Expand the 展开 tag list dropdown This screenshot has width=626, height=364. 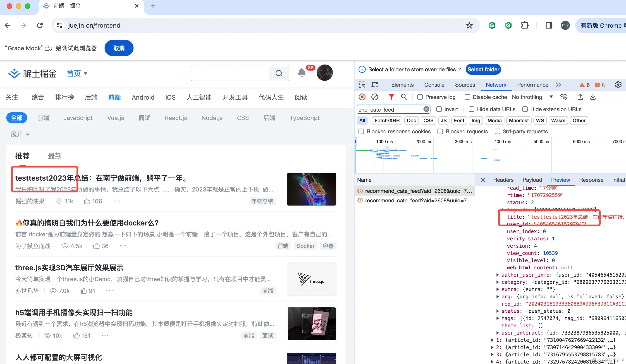tap(20, 134)
